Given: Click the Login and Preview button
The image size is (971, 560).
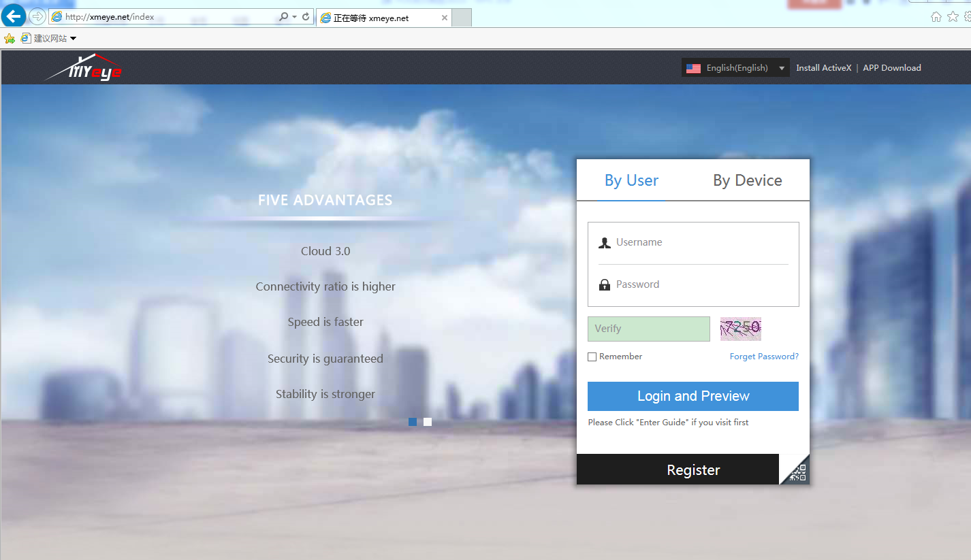Looking at the screenshot, I should (693, 396).
